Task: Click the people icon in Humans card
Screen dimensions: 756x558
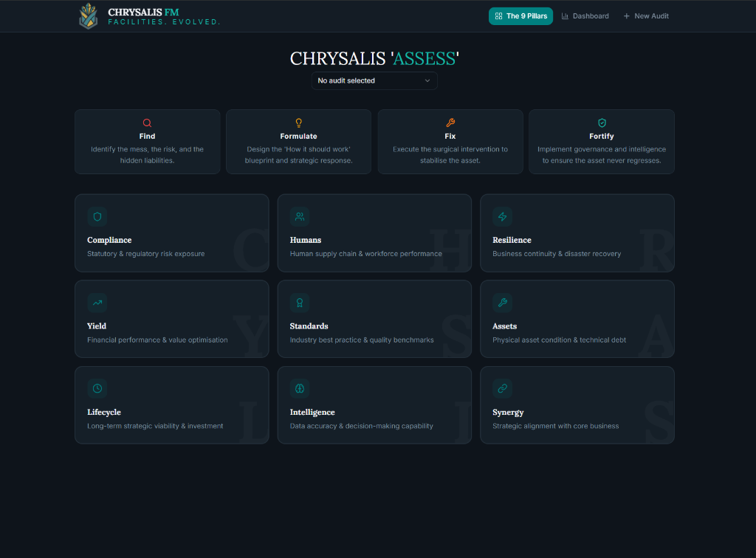Action: coord(300,216)
